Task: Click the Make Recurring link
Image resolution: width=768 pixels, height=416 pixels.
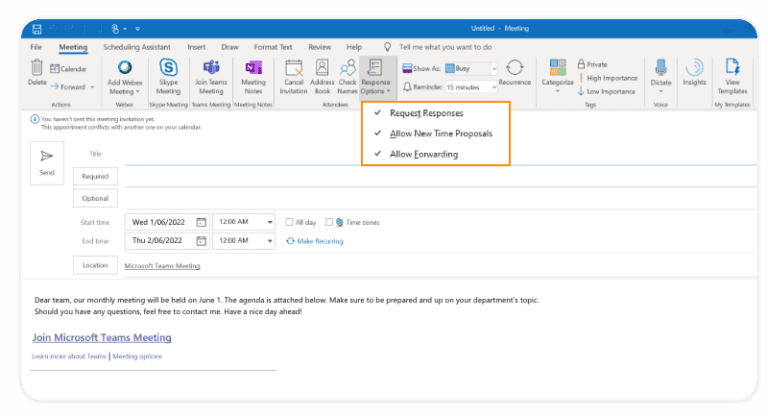Action: 315,241
